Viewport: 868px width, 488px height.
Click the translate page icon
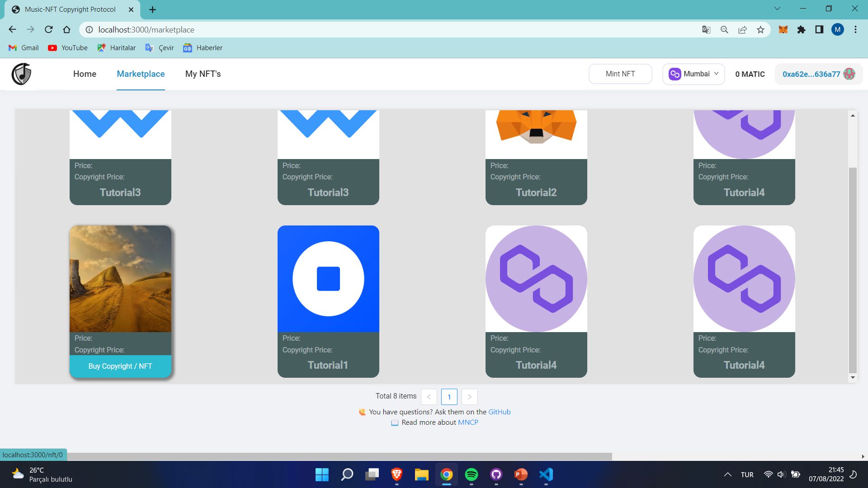[x=706, y=29]
